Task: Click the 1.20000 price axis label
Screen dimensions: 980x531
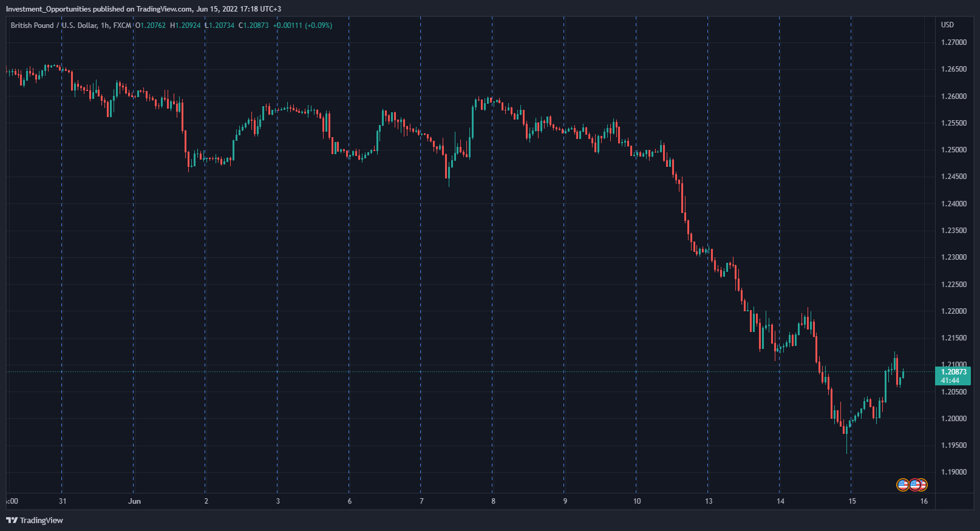Action: (954, 419)
